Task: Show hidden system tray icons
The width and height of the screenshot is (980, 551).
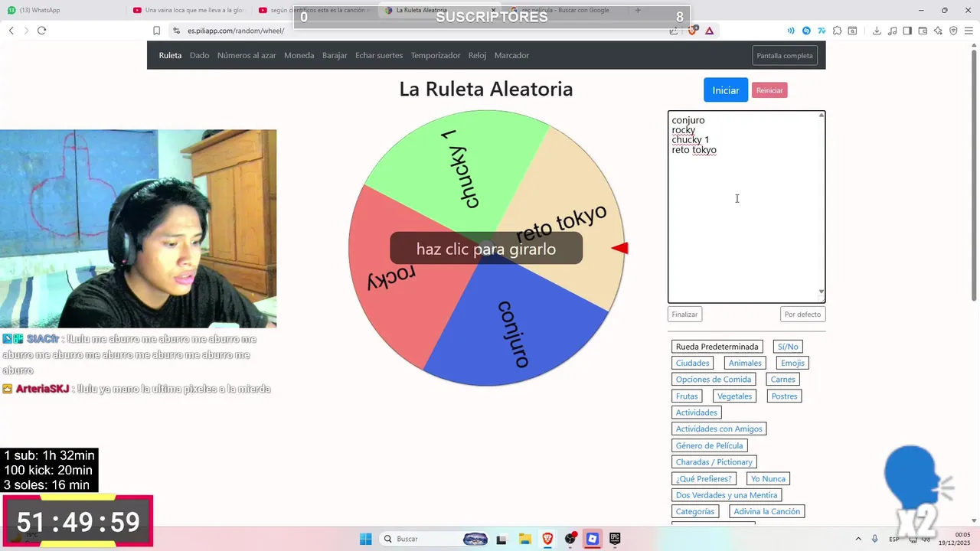Action: coord(857,539)
